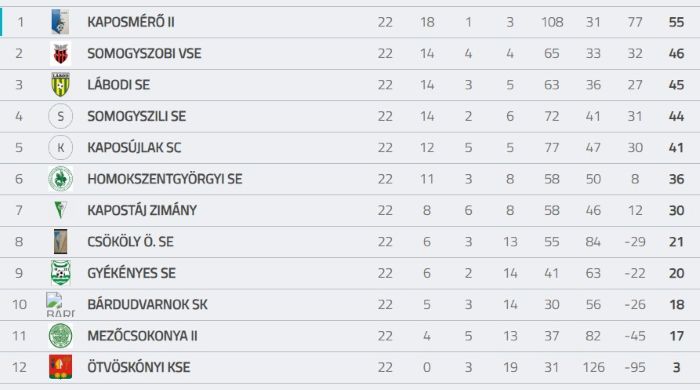Select the Kaposújlak SC placeholder K icon
This screenshot has height=390, width=700.
[x=60, y=147]
